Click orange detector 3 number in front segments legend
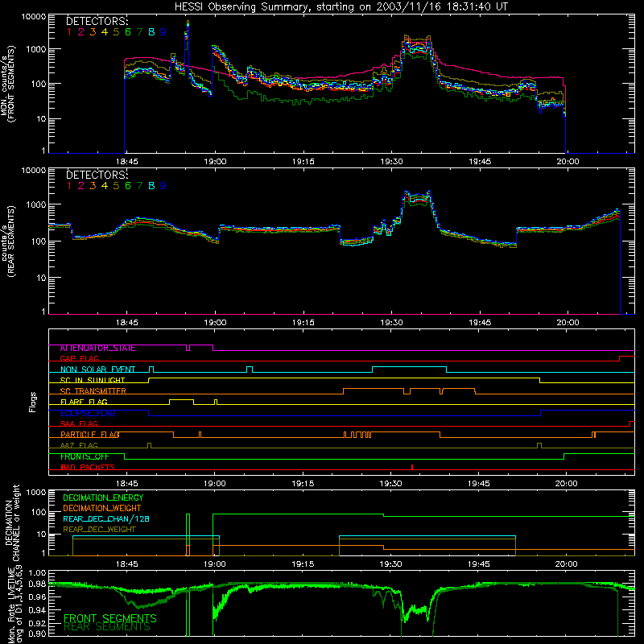 (x=93, y=32)
